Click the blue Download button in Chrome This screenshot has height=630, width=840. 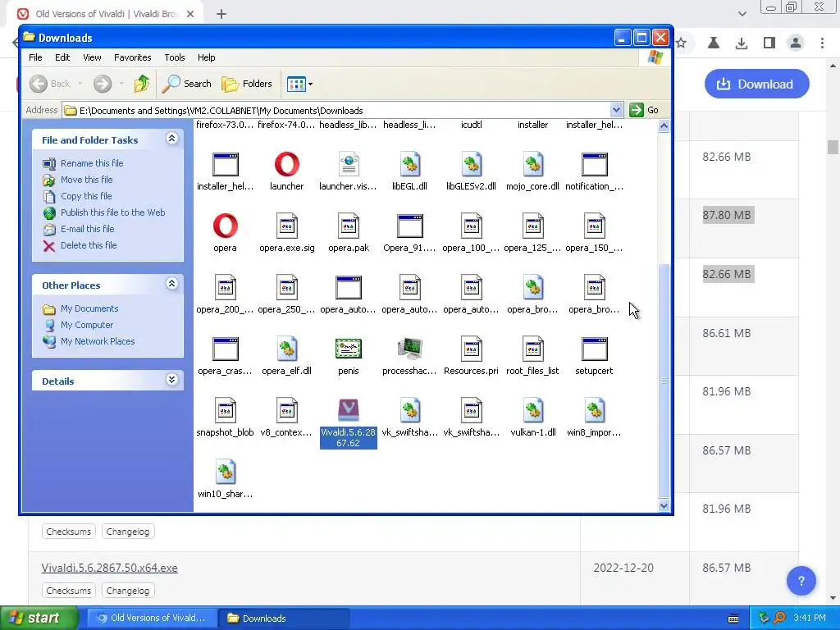756,84
